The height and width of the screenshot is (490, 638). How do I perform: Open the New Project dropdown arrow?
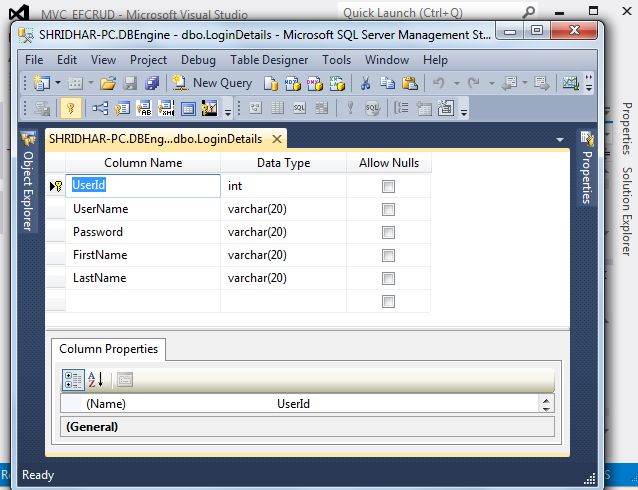tap(58, 83)
